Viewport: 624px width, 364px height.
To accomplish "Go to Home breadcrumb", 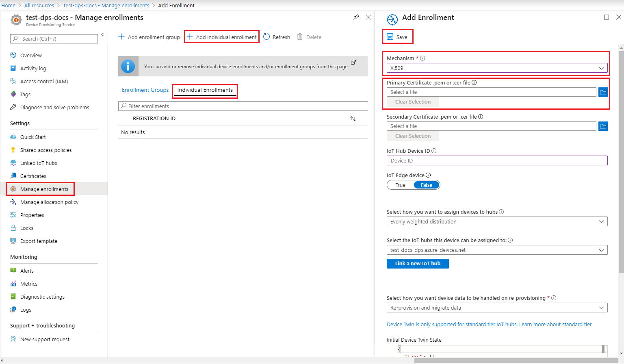I will click(x=8, y=5).
